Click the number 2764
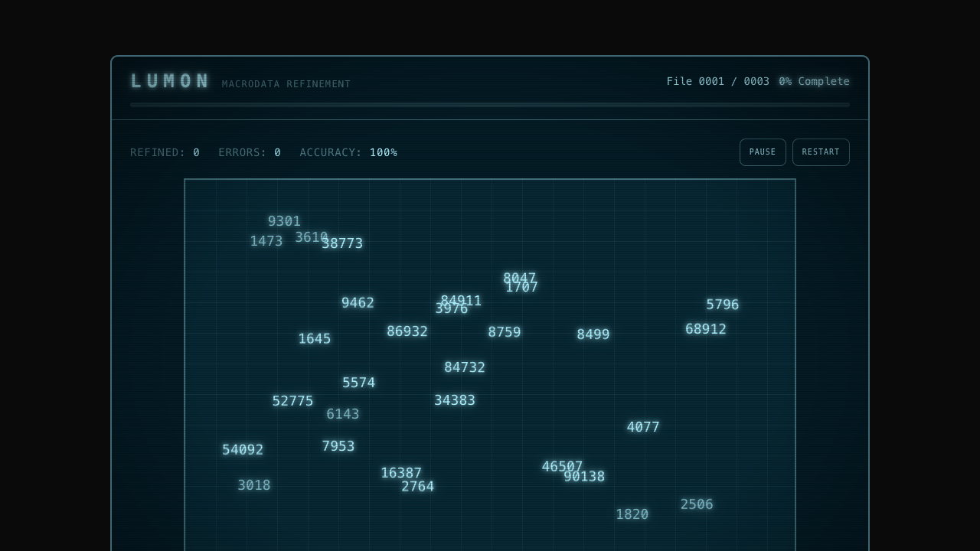 (x=418, y=487)
